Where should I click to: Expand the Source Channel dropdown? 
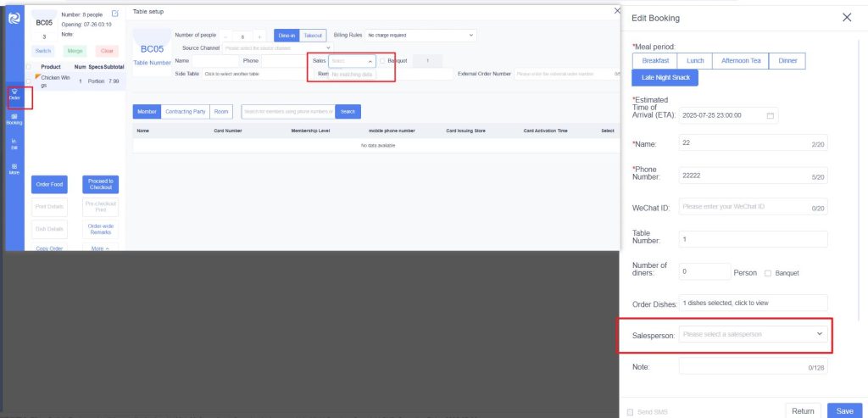(x=277, y=48)
